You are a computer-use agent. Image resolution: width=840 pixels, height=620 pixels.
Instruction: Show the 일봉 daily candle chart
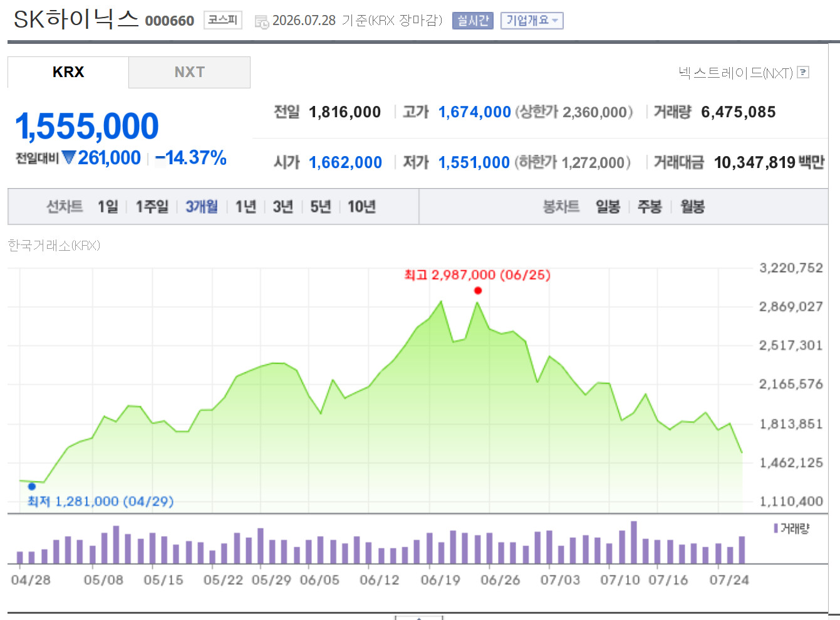[608, 206]
